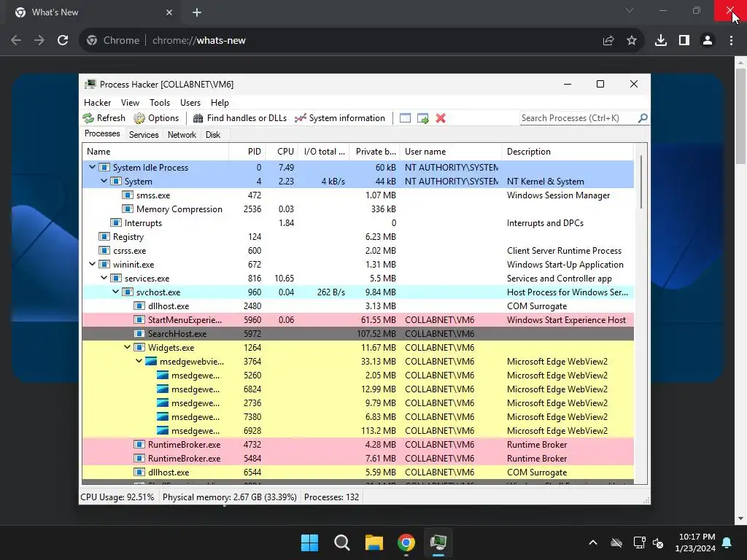Open the Users menu
This screenshot has height=560, width=747.
pyautogui.click(x=190, y=103)
